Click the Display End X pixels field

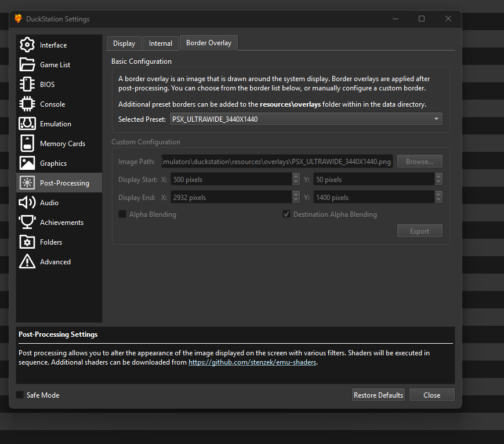click(x=231, y=197)
